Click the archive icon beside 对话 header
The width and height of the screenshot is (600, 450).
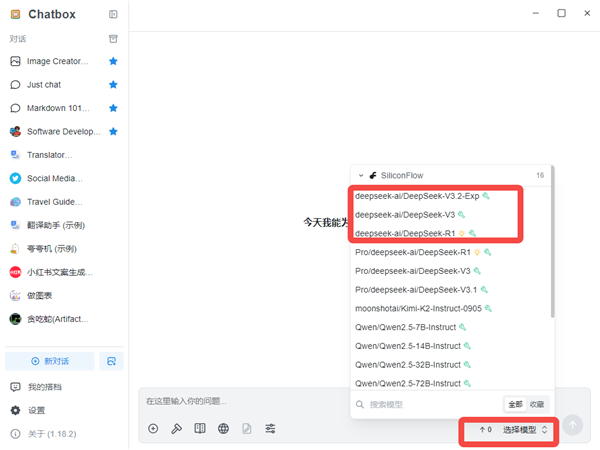click(113, 39)
